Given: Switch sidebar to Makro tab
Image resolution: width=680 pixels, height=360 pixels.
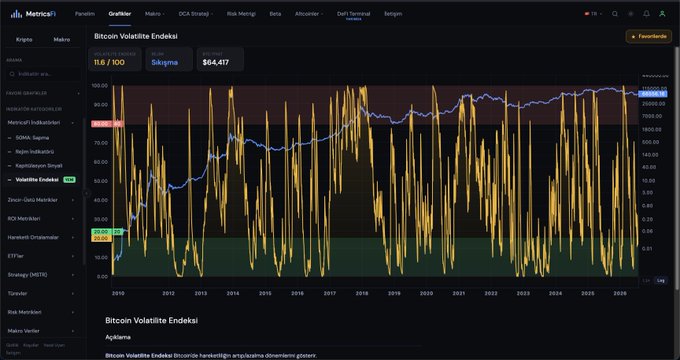Looking at the screenshot, I should point(62,39).
